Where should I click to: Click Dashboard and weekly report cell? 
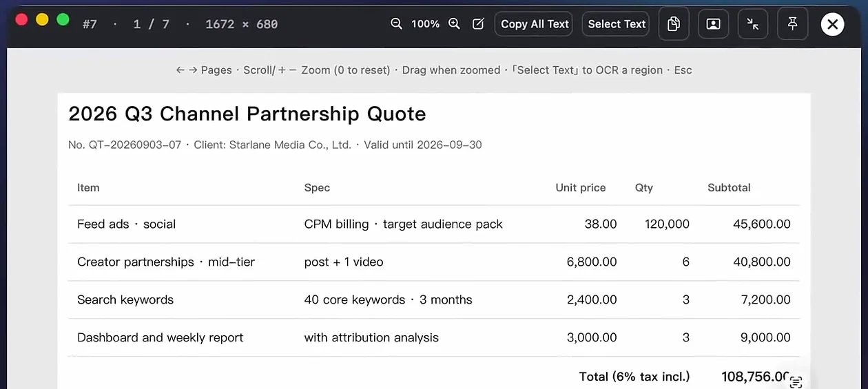(x=161, y=337)
